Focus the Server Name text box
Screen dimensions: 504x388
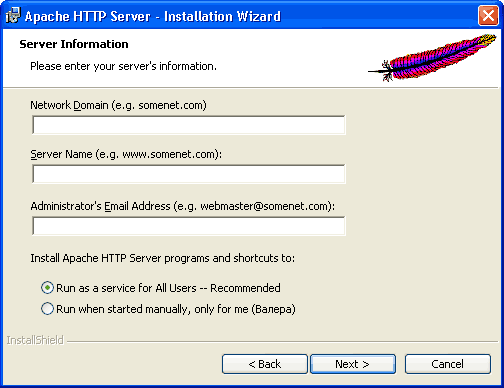189,174
